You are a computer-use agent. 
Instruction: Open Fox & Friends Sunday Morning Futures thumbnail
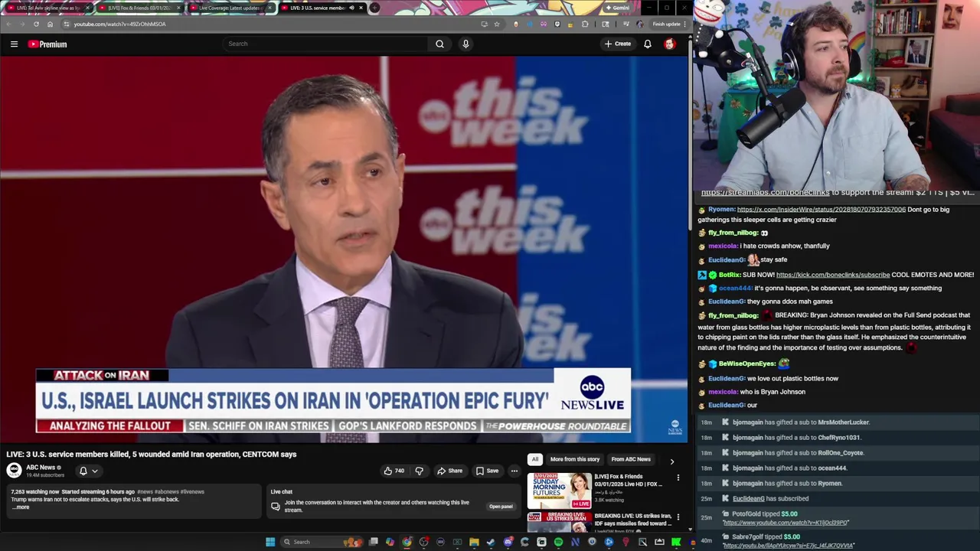tap(559, 491)
